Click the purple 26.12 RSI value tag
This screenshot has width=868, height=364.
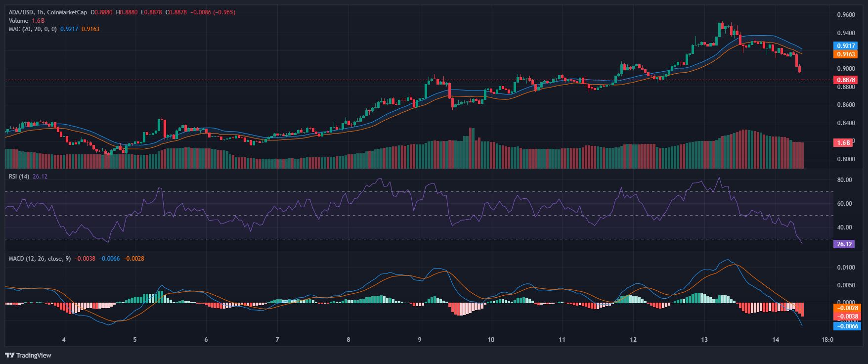844,244
